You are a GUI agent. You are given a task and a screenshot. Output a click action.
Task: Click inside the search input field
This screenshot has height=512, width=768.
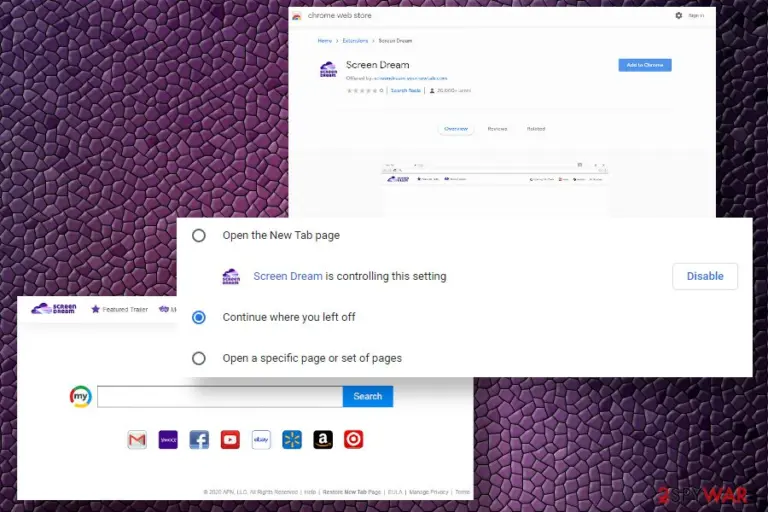click(x=220, y=396)
